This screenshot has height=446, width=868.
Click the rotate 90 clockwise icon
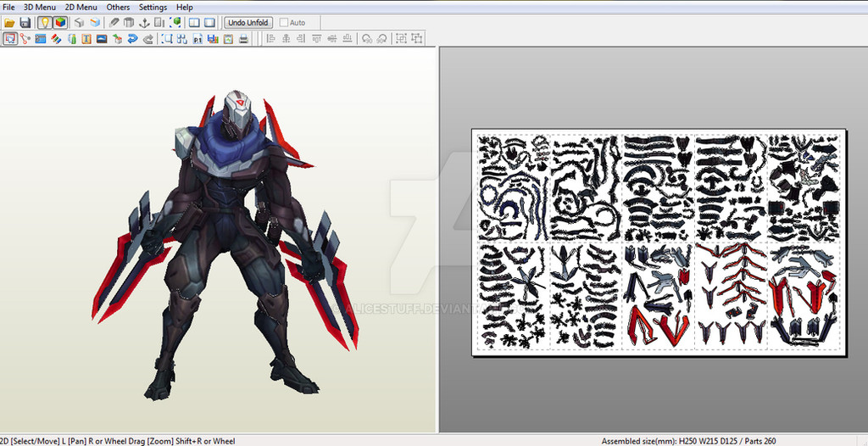pos(382,39)
